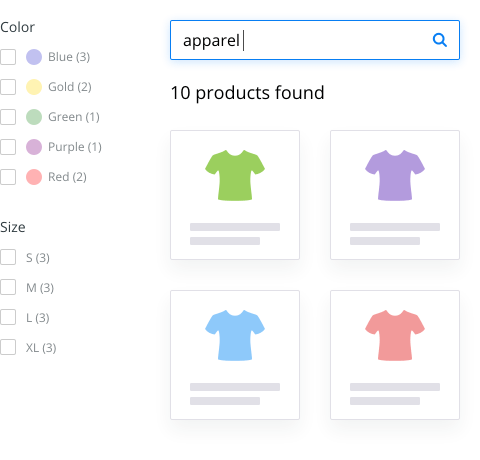Click the 'Green (1)' label
The width and height of the screenshot is (480, 460).
point(74,117)
